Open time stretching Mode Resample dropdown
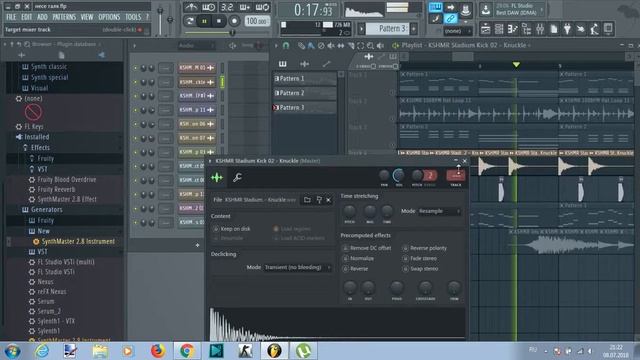Viewport: 640px width, 360px height. [440, 211]
